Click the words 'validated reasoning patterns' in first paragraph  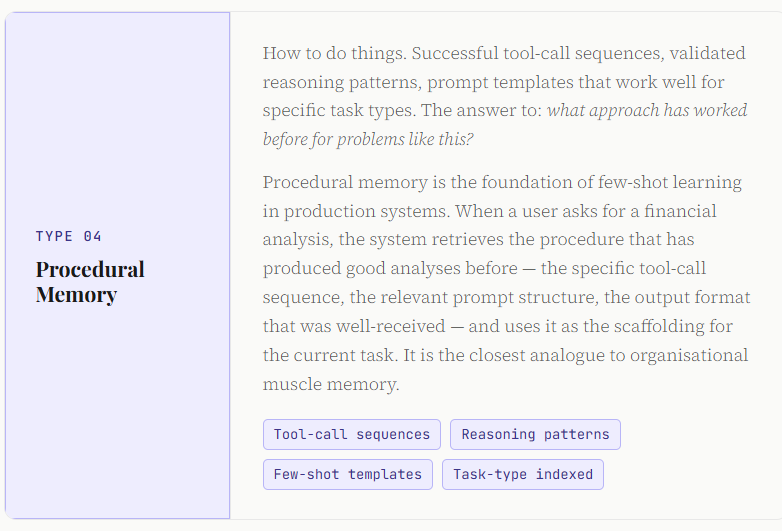pos(504,67)
